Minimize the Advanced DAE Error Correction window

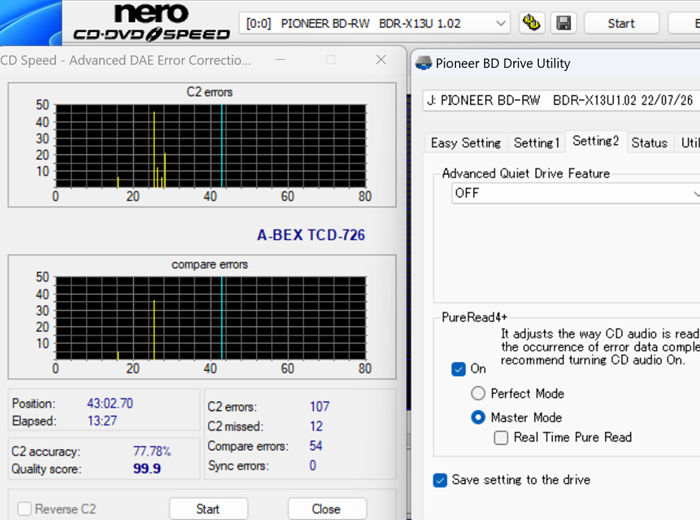(x=280, y=59)
